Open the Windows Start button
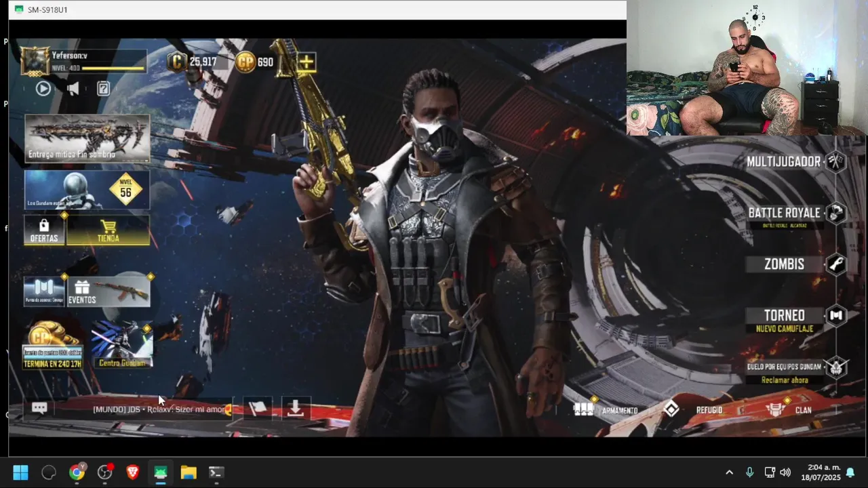Screen dimensions: 868x488 point(20,472)
